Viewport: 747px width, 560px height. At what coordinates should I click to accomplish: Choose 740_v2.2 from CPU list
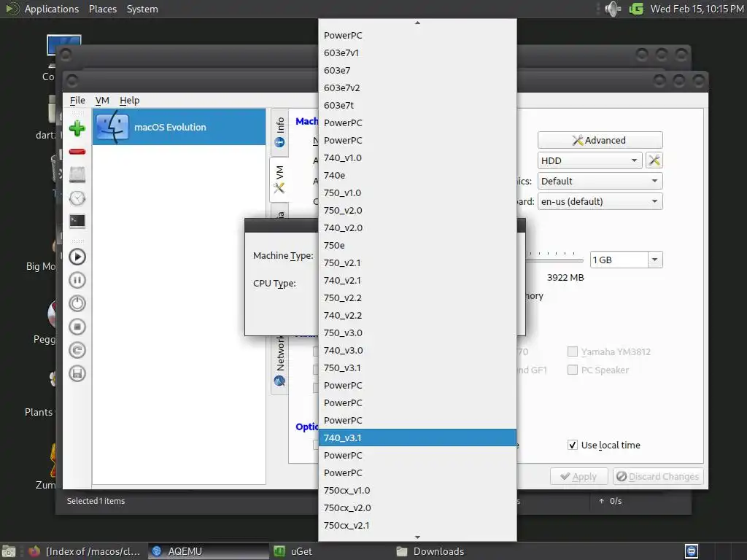click(x=417, y=315)
